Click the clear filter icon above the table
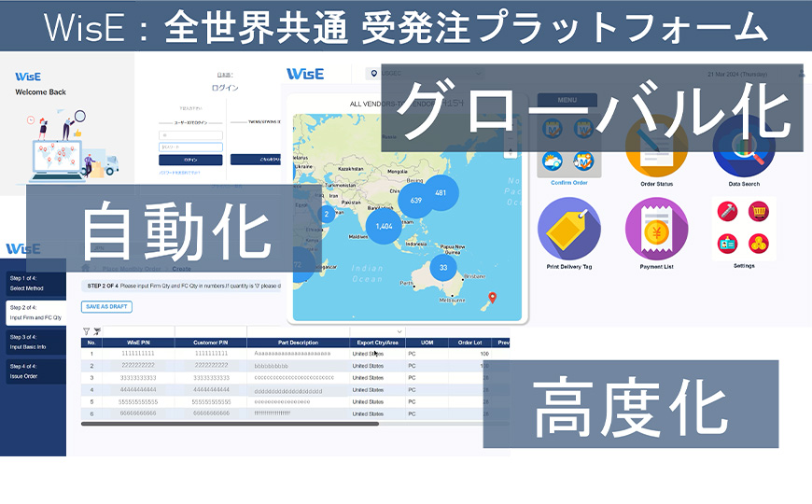 click(x=97, y=331)
